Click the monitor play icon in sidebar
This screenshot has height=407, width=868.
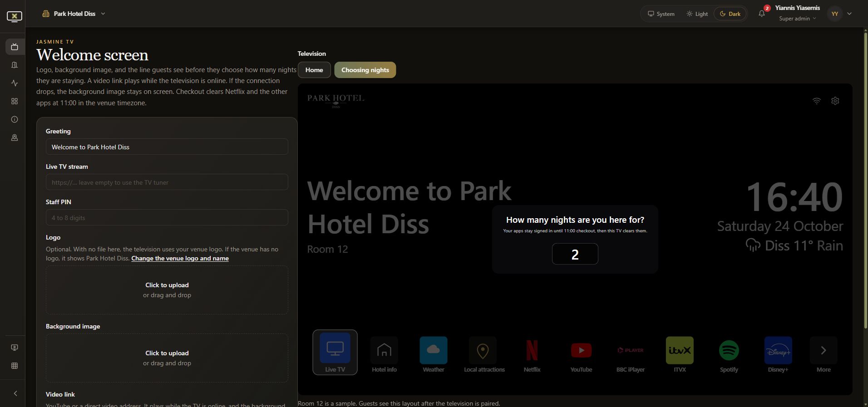pos(15,348)
